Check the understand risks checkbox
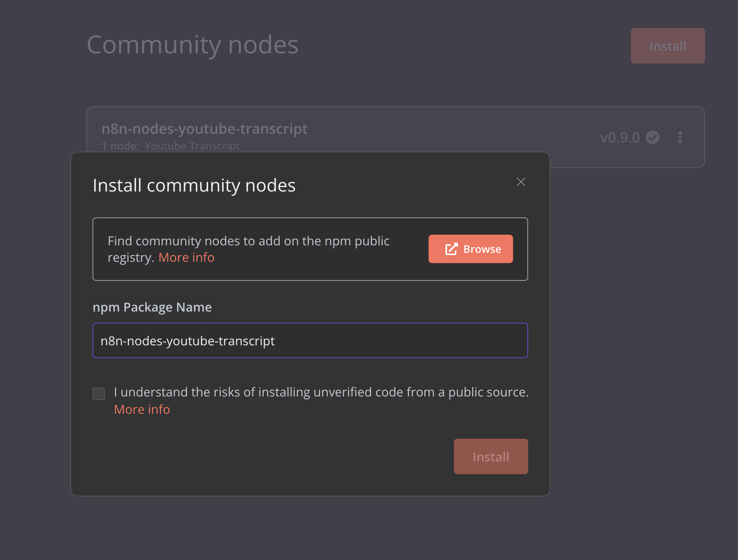The height and width of the screenshot is (560, 738). [99, 393]
